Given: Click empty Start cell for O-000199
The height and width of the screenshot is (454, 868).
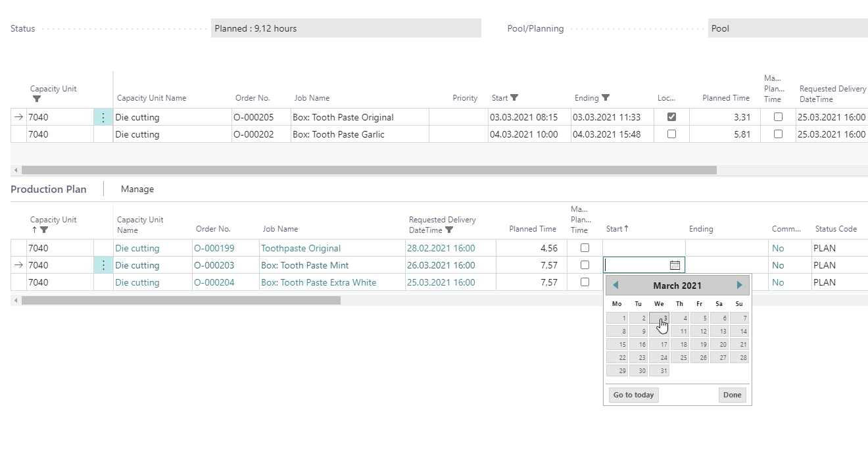Looking at the screenshot, I should [x=644, y=248].
